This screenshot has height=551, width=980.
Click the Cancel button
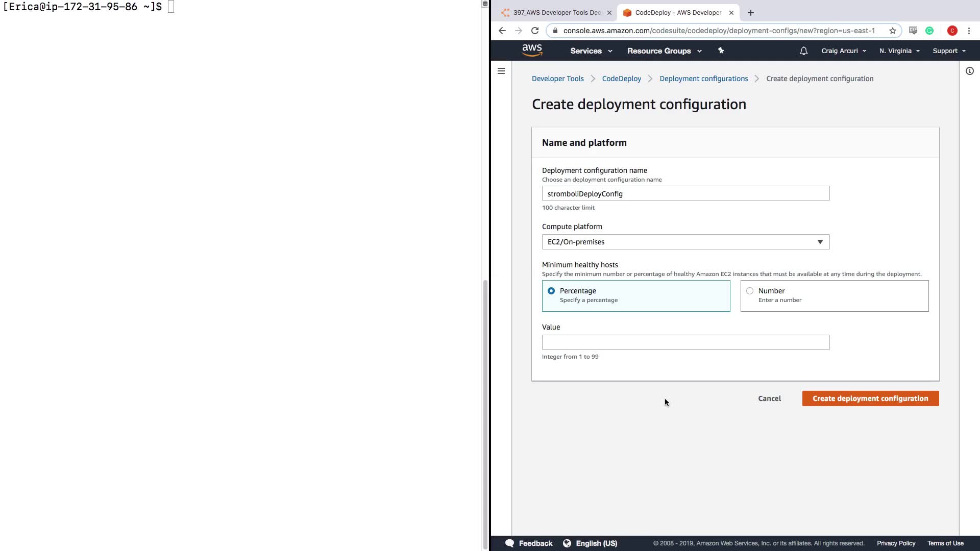tap(769, 398)
